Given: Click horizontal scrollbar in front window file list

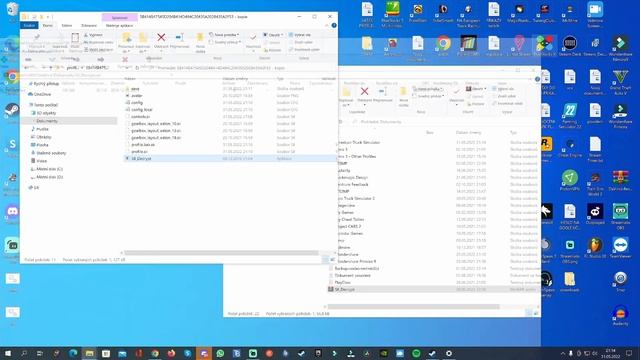Looking at the screenshot, I should pyautogui.click(x=221, y=253).
